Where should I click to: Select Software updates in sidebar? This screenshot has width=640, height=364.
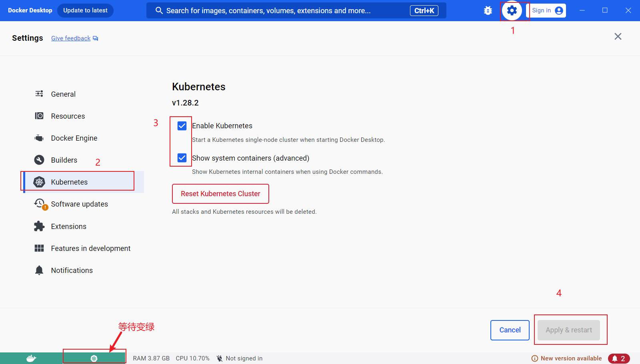point(79,204)
